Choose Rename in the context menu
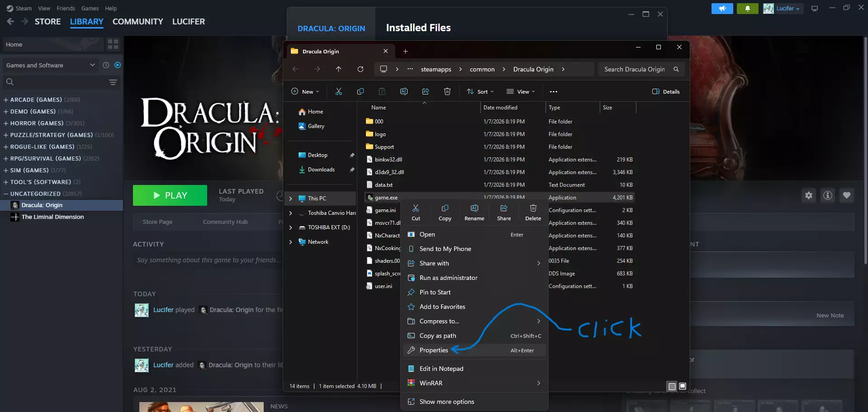This screenshot has height=412, width=868. tap(474, 212)
